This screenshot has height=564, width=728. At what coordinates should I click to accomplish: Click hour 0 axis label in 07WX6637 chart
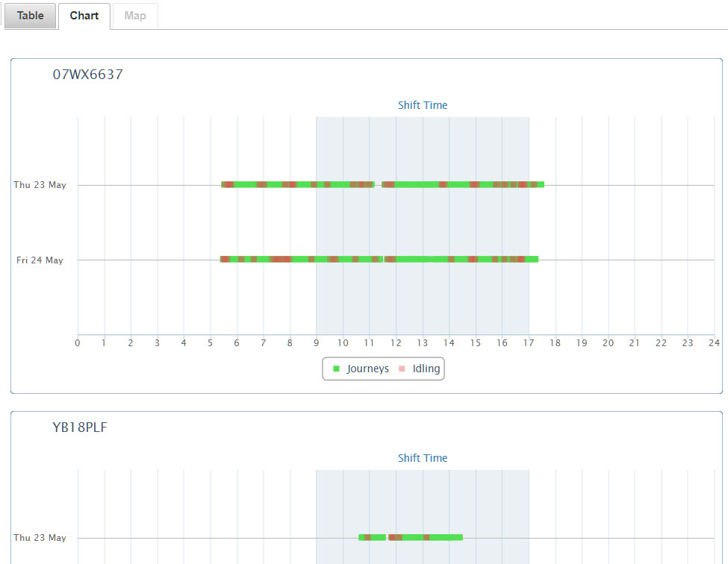click(78, 343)
